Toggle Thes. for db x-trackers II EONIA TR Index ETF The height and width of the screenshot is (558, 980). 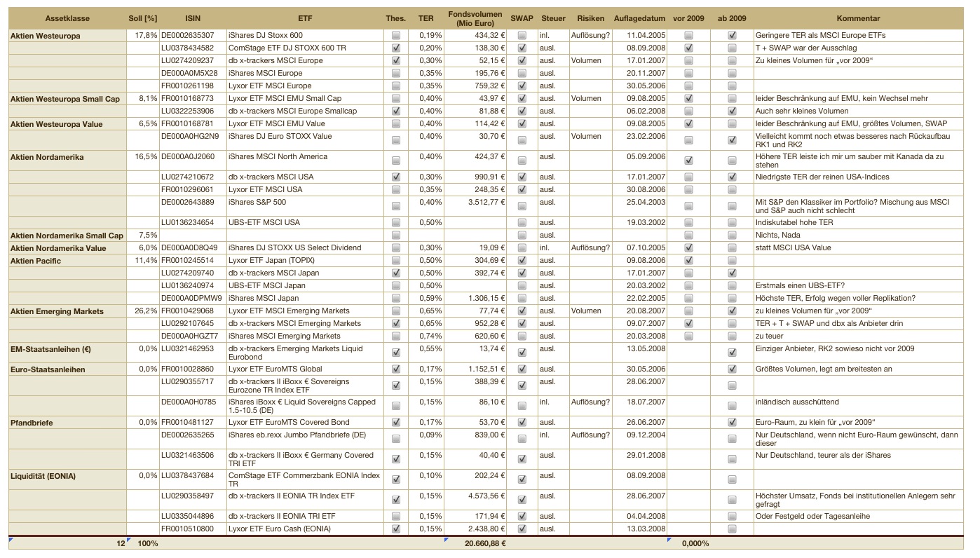point(396,500)
